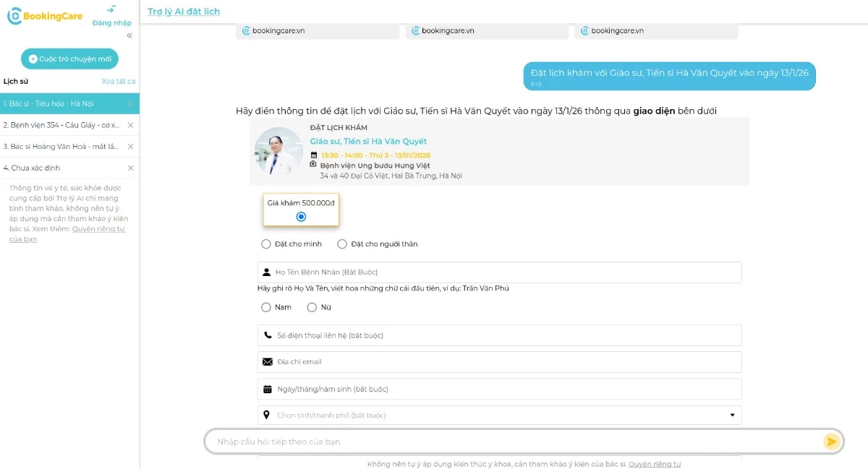Viewport: 868px width, 469px height.
Task: Open the Trợ lý AI đặt lịch tab
Action: (x=183, y=12)
